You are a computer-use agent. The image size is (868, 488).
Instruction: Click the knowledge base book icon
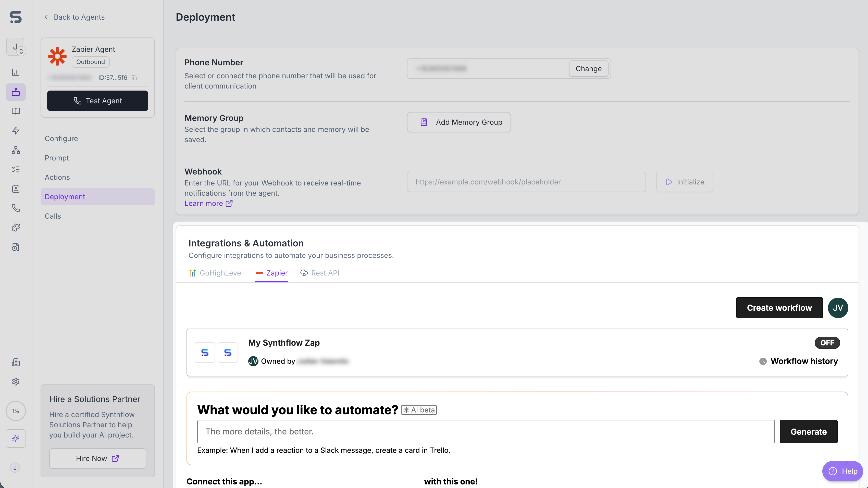point(16,111)
